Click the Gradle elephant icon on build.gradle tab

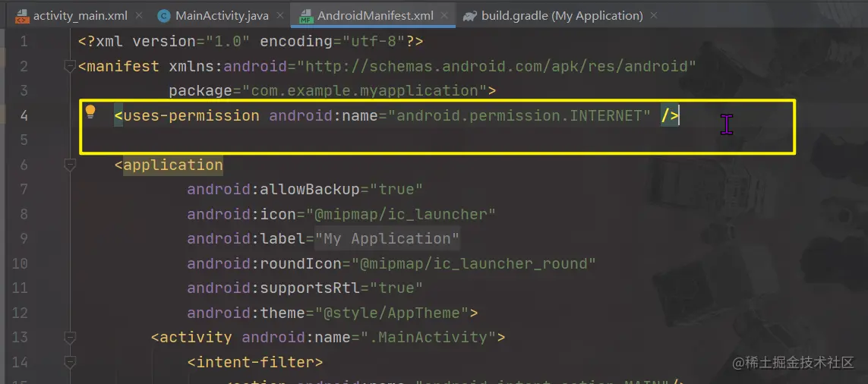[x=471, y=16]
